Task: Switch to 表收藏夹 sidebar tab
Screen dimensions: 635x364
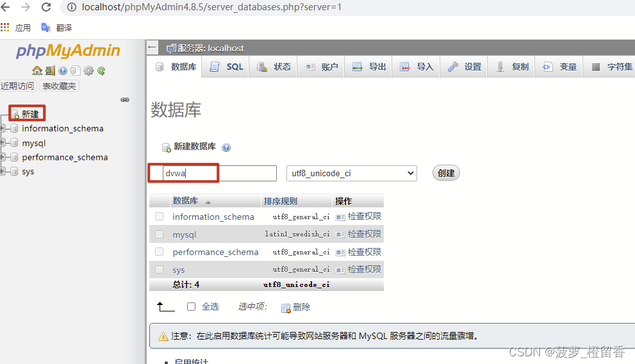Action: click(x=59, y=86)
